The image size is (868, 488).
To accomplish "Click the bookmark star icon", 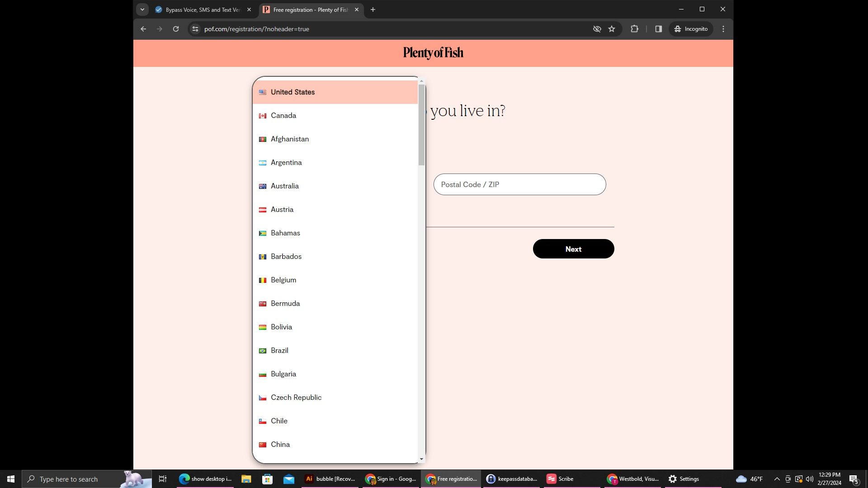I will click(x=612, y=29).
